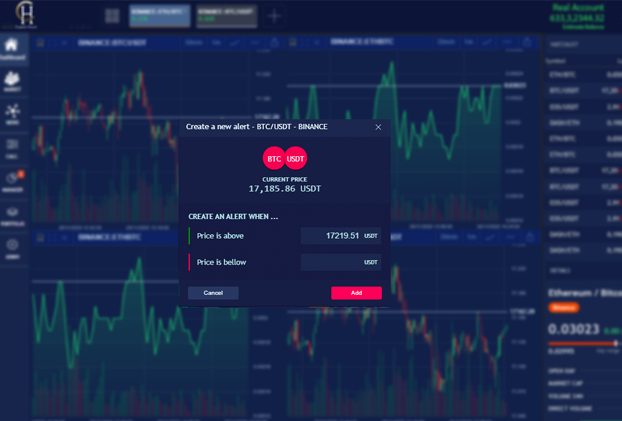Click the red USDT coin icon in the dialog
622x421 pixels.
click(x=296, y=158)
